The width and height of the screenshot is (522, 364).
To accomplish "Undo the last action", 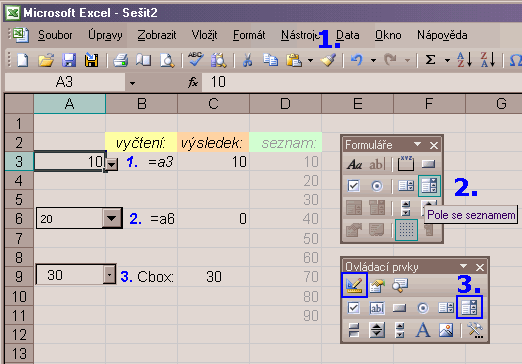I will (x=356, y=60).
